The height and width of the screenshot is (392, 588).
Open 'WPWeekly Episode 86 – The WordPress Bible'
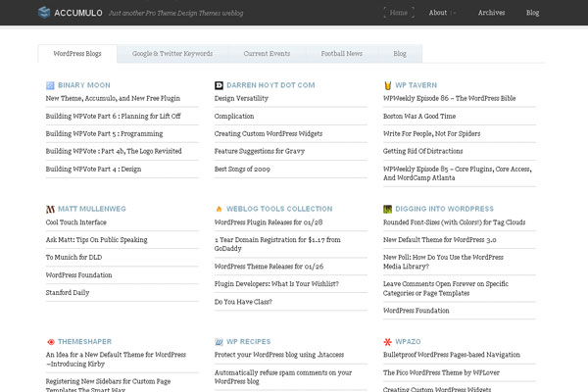[x=449, y=98]
